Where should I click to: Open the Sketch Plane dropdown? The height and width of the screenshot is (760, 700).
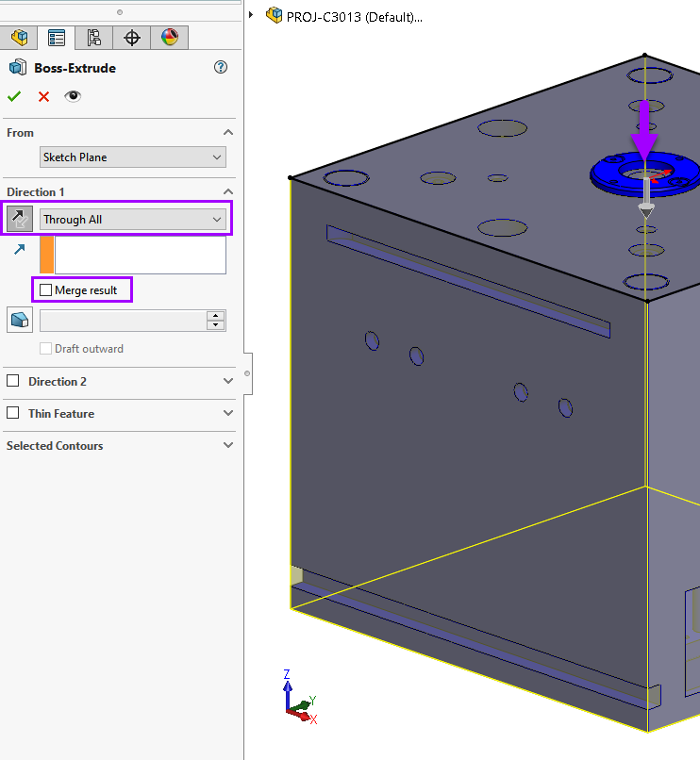(133, 157)
